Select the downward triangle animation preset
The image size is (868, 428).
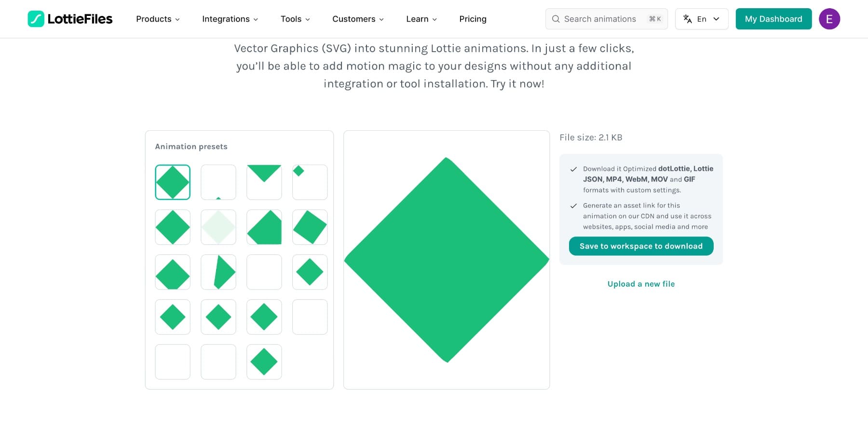[264, 182]
